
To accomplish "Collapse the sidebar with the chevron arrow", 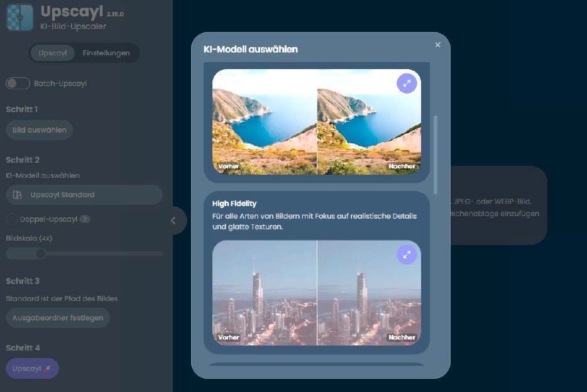I will [x=173, y=220].
